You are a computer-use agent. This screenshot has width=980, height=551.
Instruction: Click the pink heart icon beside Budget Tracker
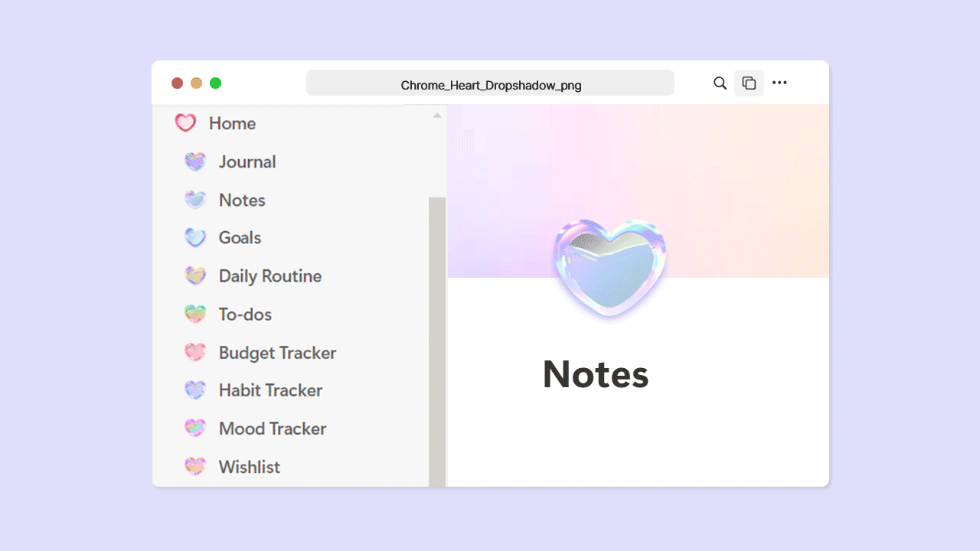click(195, 352)
